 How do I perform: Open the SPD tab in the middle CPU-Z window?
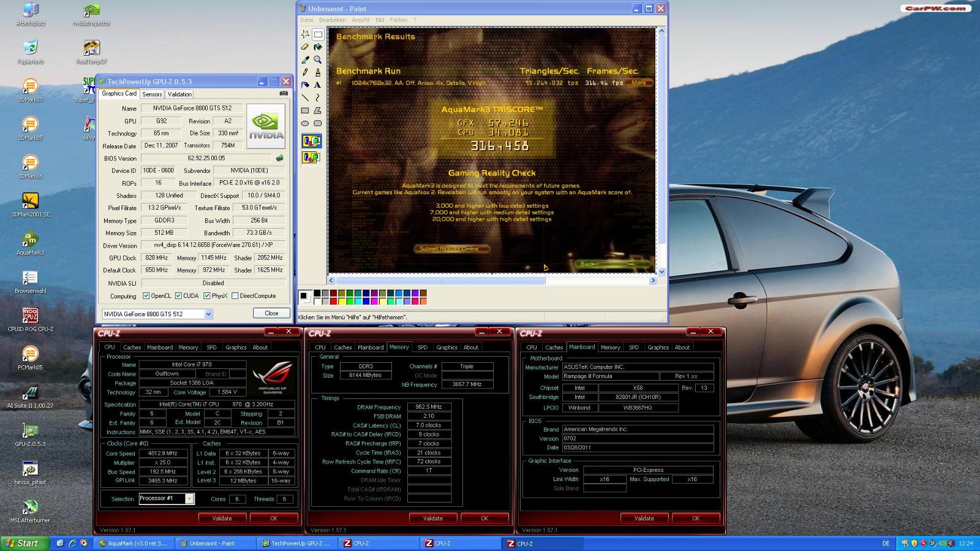pos(423,348)
